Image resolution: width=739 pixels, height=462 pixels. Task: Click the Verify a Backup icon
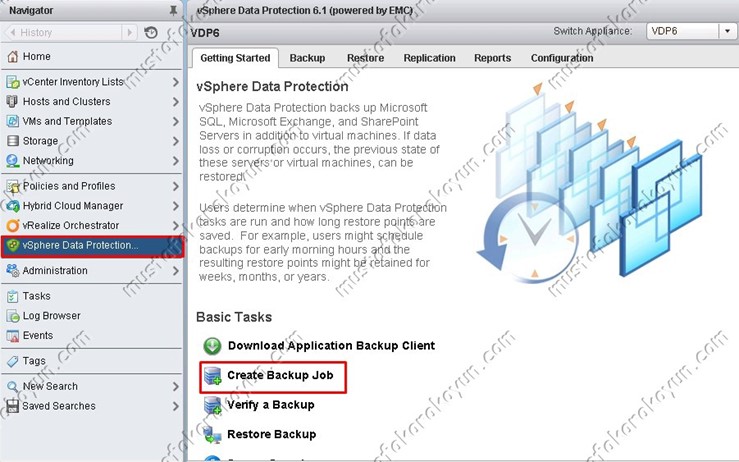[213, 405]
